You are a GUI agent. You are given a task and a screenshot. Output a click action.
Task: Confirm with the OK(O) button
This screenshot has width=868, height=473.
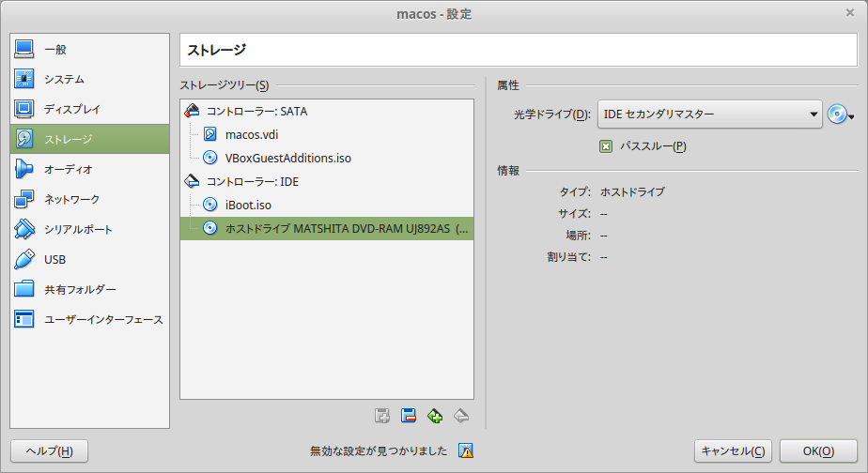[x=818, y=451]
